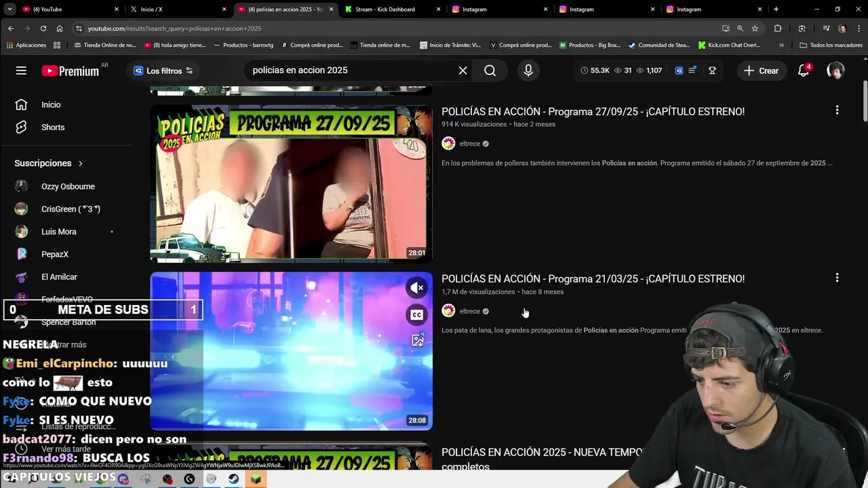The image size is (868, 488).
Task: Click eltrece avatar under Programa 21/03/25
Action: click(x=448, y=310)
